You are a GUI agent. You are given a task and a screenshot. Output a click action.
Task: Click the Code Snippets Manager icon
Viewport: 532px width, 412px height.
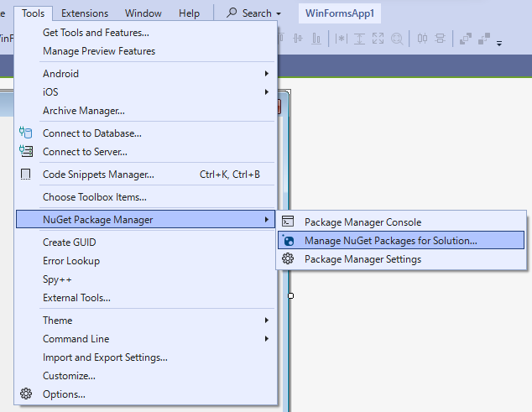click(x=25, y=175)
